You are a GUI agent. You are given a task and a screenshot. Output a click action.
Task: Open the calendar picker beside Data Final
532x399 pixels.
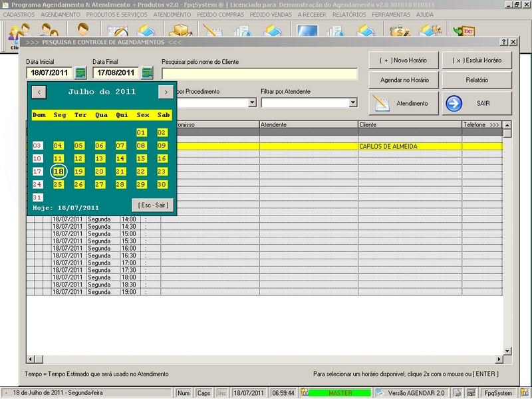tap(147, 72)
